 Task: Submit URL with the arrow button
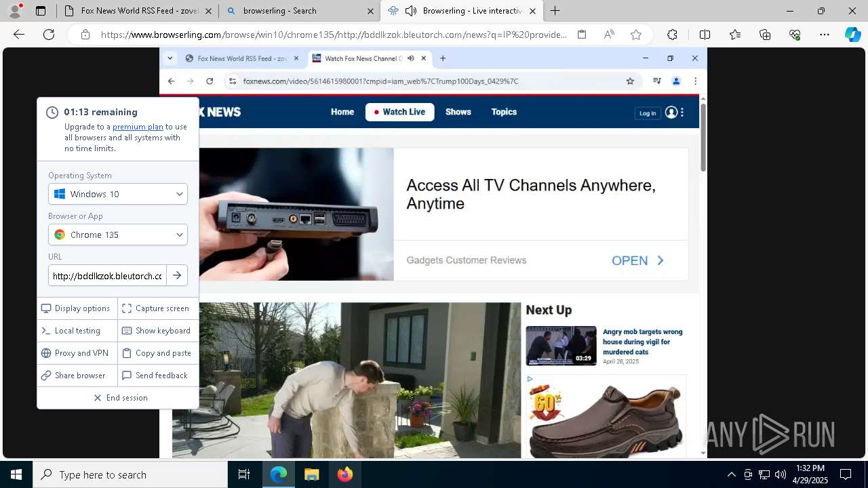177,275
